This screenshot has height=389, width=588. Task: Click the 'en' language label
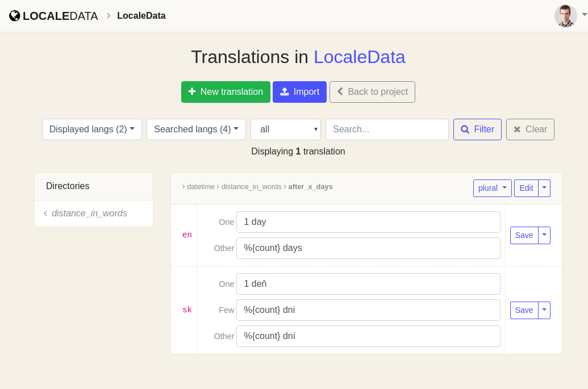coord(187,235)
